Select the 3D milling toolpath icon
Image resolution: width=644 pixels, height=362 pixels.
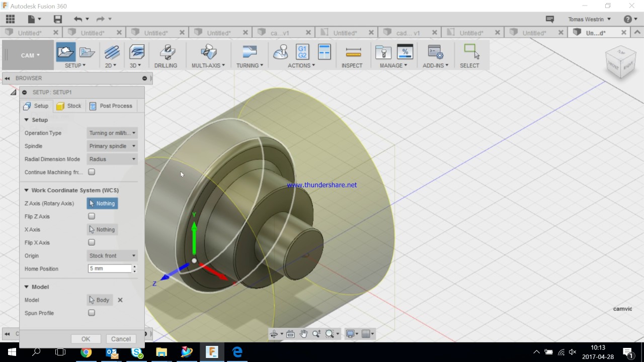tap(137, 52)
